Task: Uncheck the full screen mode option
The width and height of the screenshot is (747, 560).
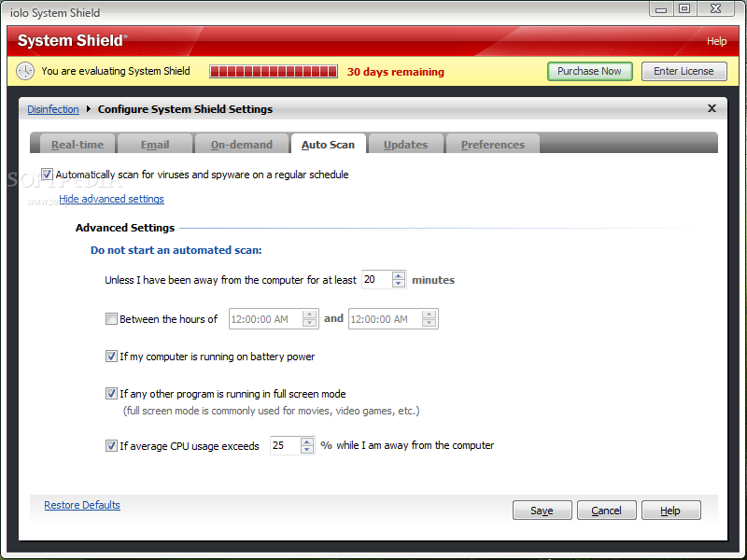Action: point(111,393)
